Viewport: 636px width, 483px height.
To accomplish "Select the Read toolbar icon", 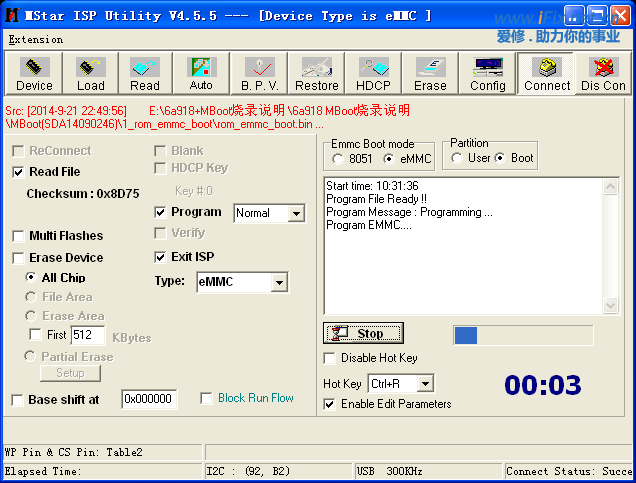I will point(145,73).
